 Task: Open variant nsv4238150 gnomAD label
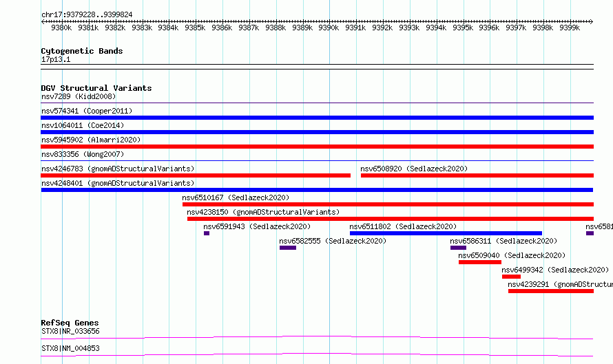263,212
